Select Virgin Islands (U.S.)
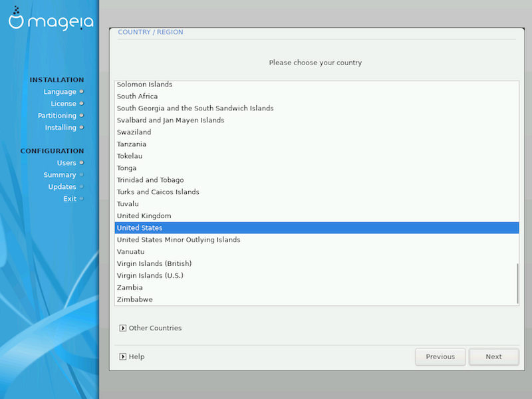Screen dimensions: 532x399 (317, 275)
